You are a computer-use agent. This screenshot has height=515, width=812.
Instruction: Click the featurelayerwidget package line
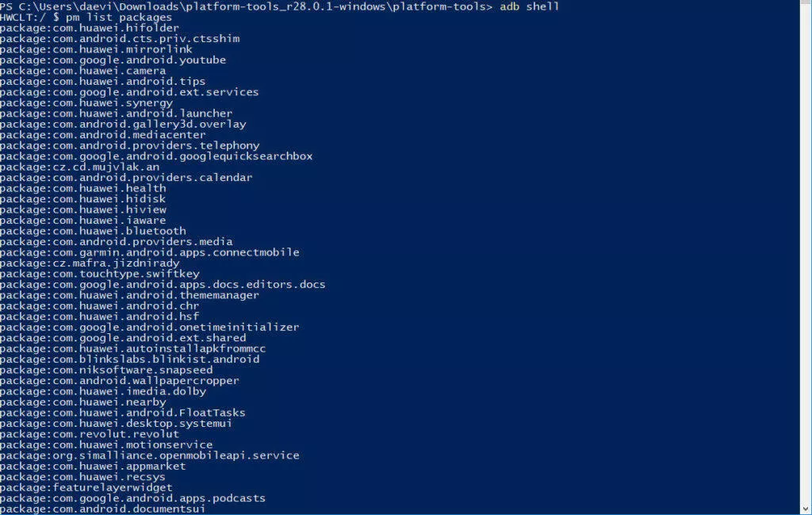click(86, 487)
